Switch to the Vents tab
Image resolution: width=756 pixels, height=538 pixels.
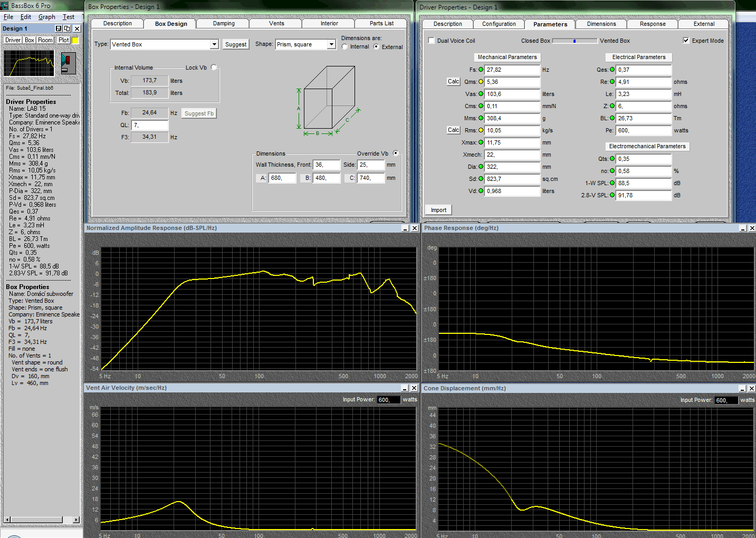point(276,24)
